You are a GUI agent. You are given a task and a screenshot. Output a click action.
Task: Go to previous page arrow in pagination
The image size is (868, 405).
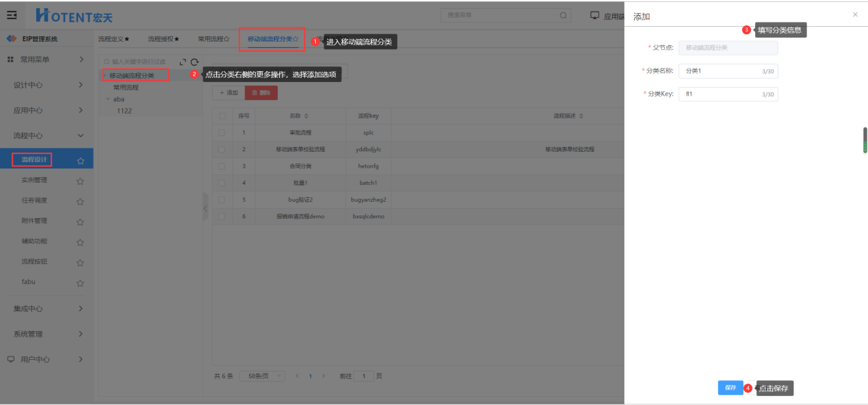click(x=297, y=376)
